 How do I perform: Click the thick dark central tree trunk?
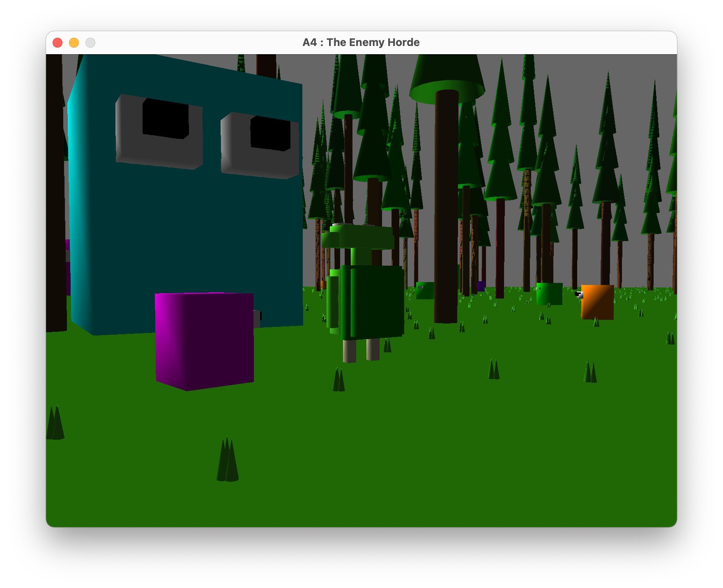446,205
